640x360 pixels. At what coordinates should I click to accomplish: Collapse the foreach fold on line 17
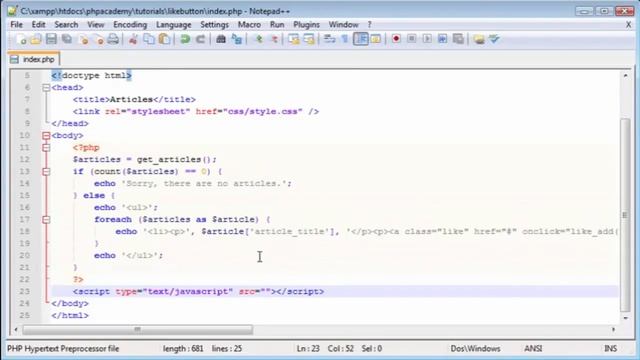click(x=46, y=220)
